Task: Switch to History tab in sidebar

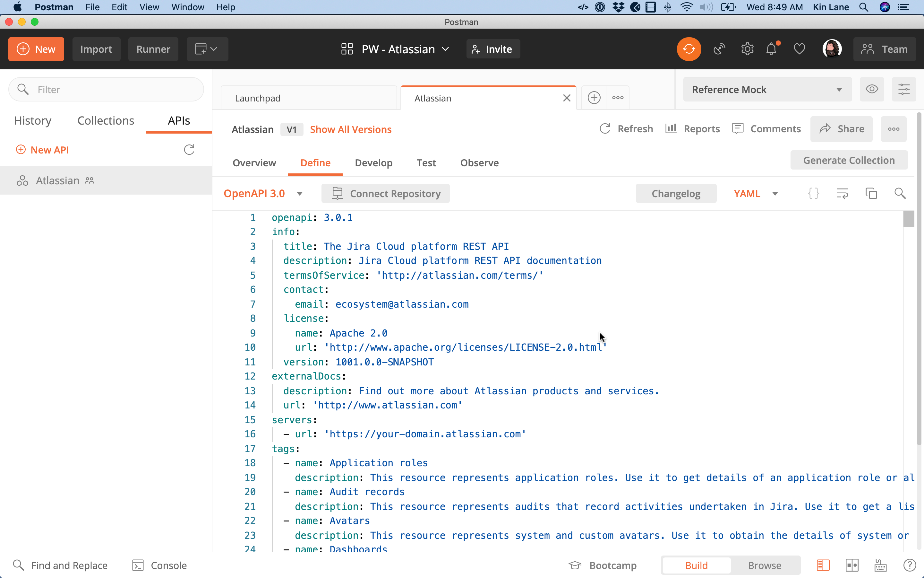Action: [x=33, y=120]
